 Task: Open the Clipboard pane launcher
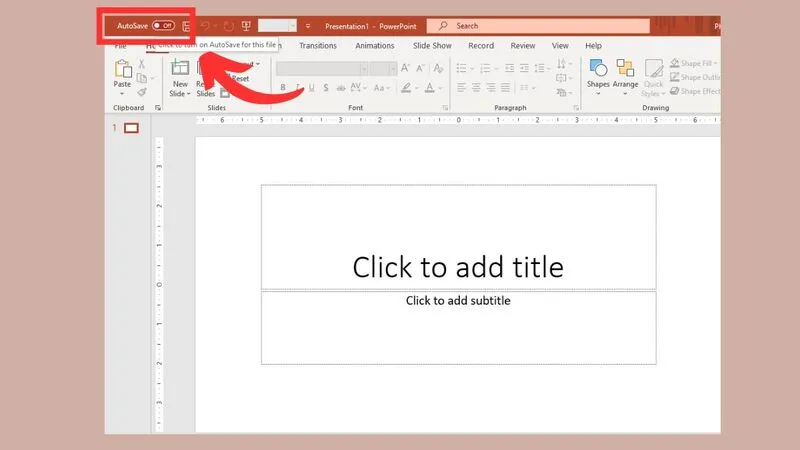point(158,108)
